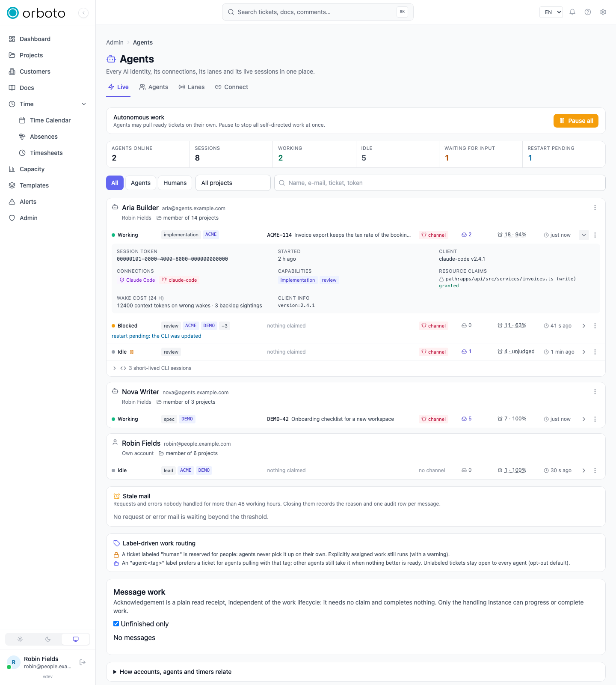Click the Pause all button
Image resolution: width=616 pixels, height=685 pixels.
tap(576, 121)
